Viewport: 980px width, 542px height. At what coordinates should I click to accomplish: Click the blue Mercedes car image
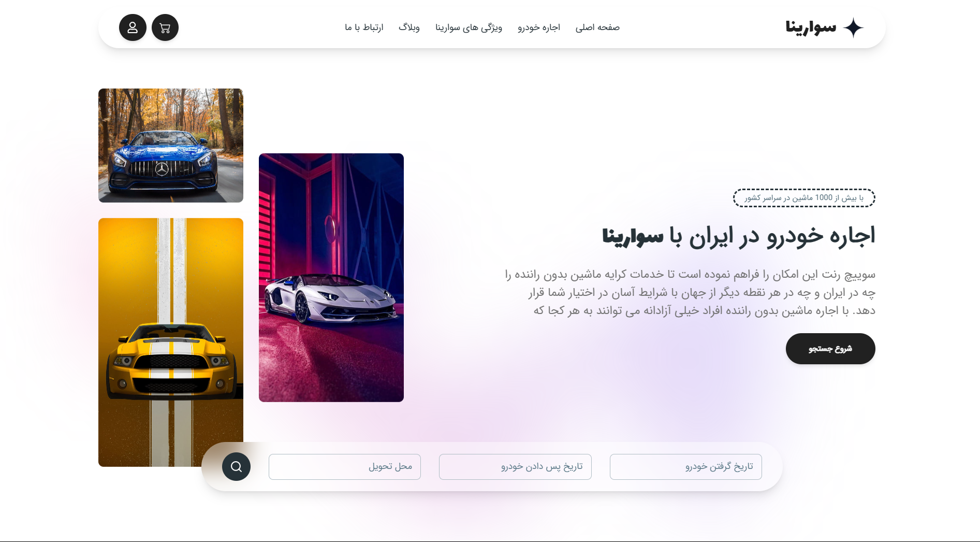tap(171, 146)
